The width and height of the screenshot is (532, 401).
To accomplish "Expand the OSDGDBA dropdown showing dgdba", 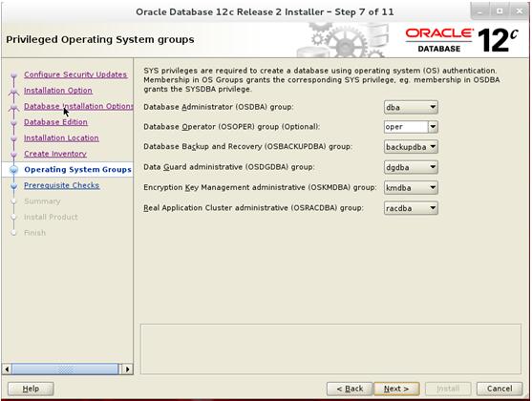I will click(411, 167).
